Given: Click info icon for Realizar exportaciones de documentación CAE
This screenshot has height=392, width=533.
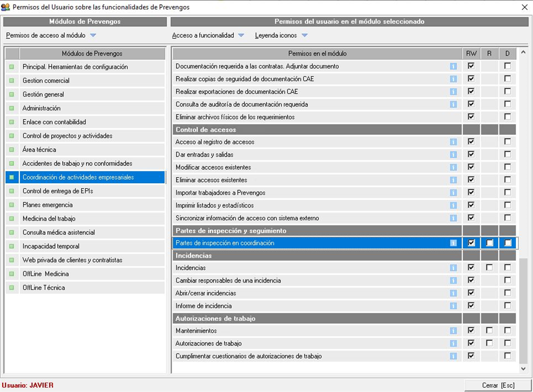Looking at the screenshot, I should [453, 92].
